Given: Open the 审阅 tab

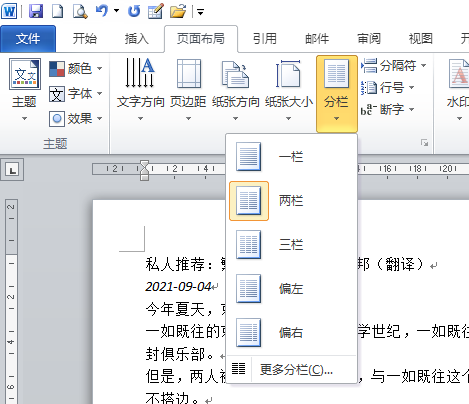Looking at the screenshot, I should (x=369, y=39).
